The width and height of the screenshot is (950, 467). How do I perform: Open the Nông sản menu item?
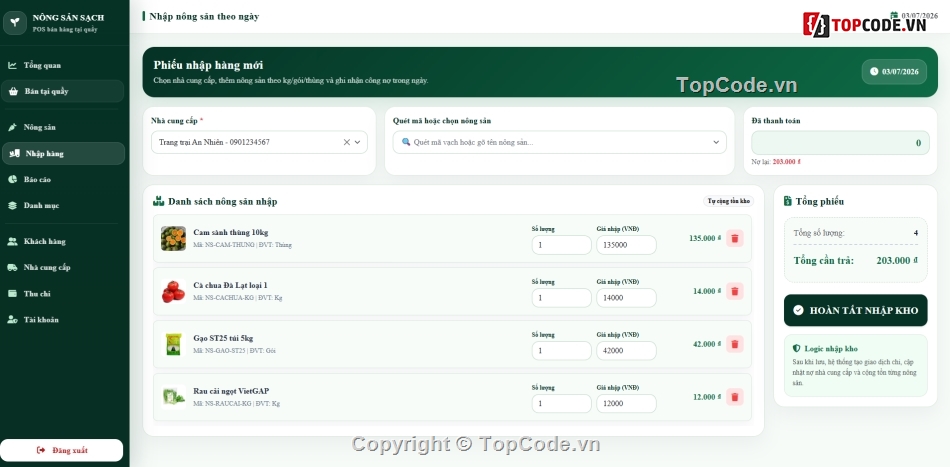pyautogui.click(x=63, y=127)
